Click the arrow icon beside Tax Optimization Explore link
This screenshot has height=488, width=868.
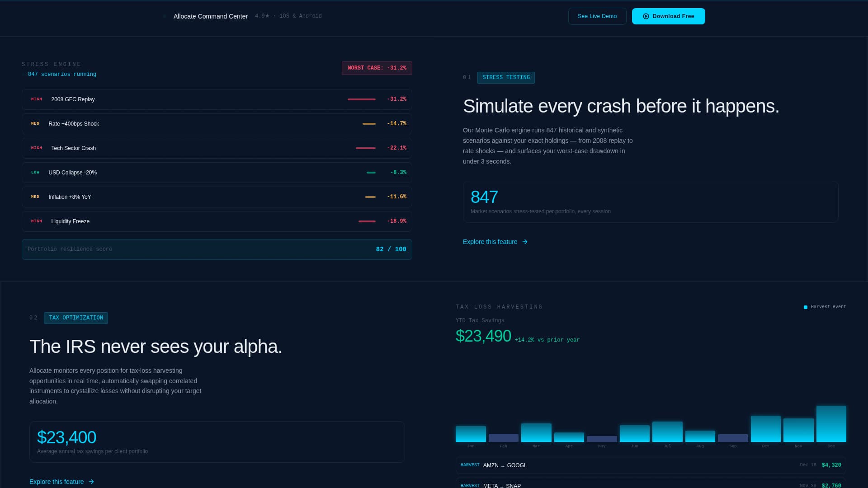point(91,482)
